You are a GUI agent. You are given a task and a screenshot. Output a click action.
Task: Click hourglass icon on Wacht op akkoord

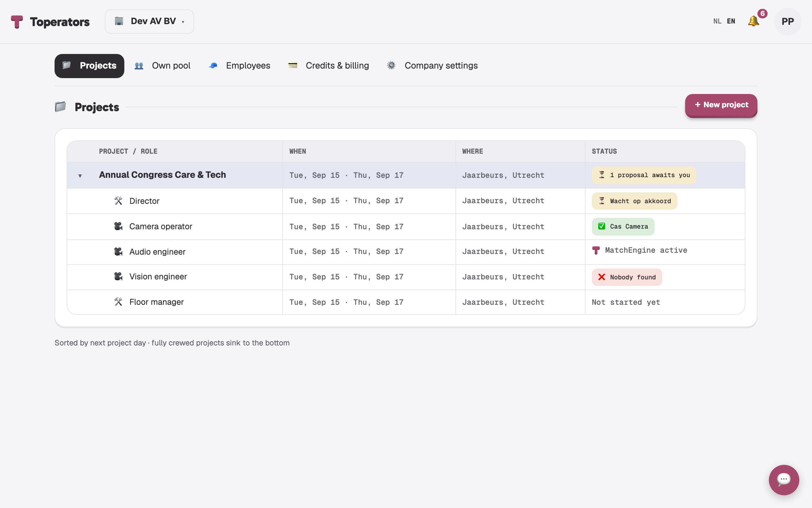(602, 201)
